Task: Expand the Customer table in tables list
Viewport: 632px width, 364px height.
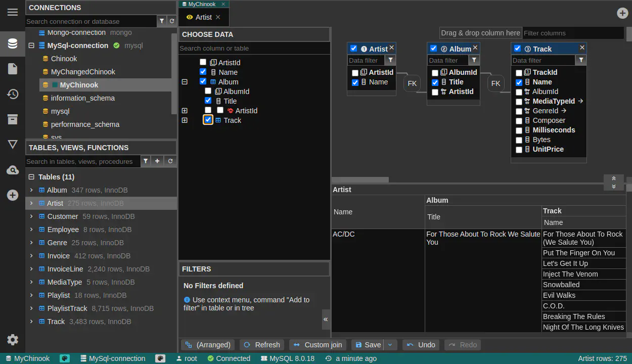Action: [31, 216]
